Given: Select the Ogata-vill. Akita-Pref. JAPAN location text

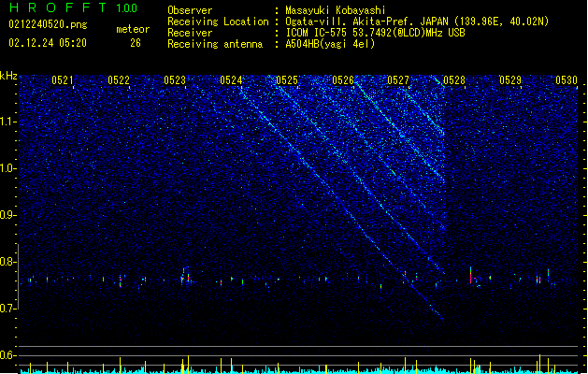Looking at the screenshot, I should click(417, 22).
